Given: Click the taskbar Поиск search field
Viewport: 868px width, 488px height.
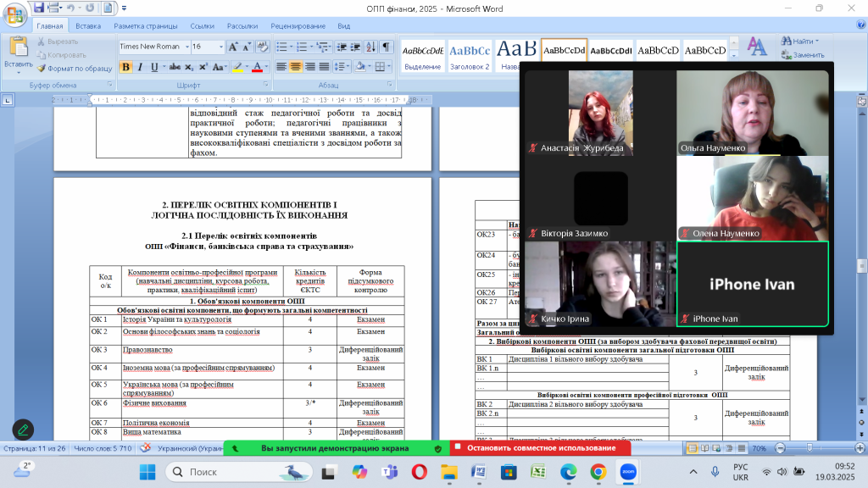Looking at the screenshot, I should [239, 472].
